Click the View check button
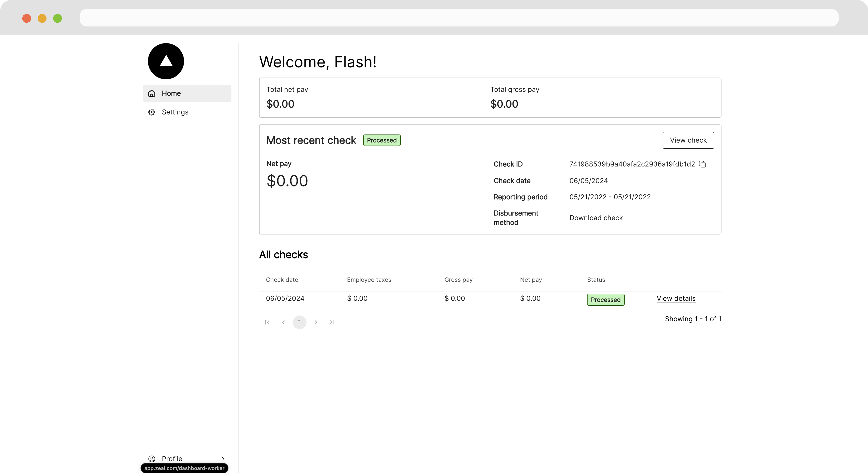This screenshot has width=868, height=476. pyautogui.click(x=688, y=140)
